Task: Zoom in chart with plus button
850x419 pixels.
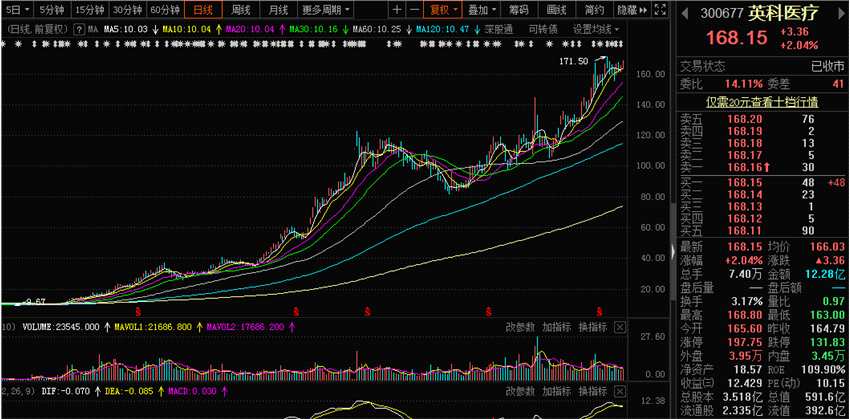Action: tap(397, 9)
